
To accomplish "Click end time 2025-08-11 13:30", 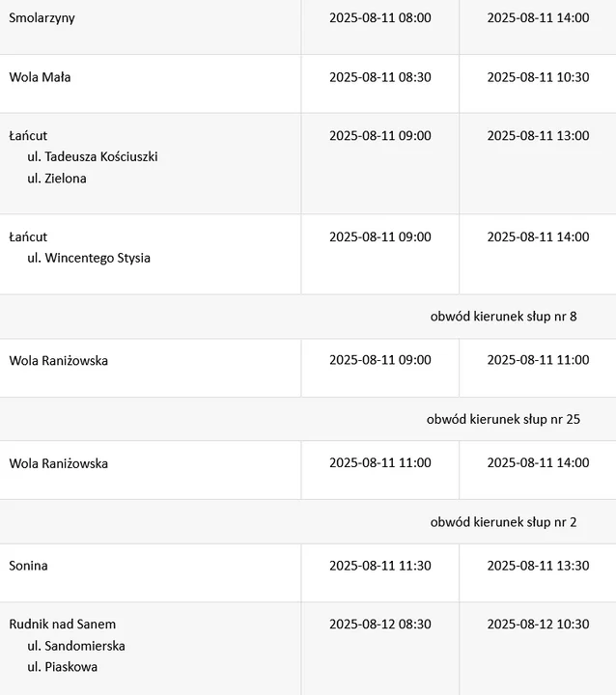I will (539, 566).
